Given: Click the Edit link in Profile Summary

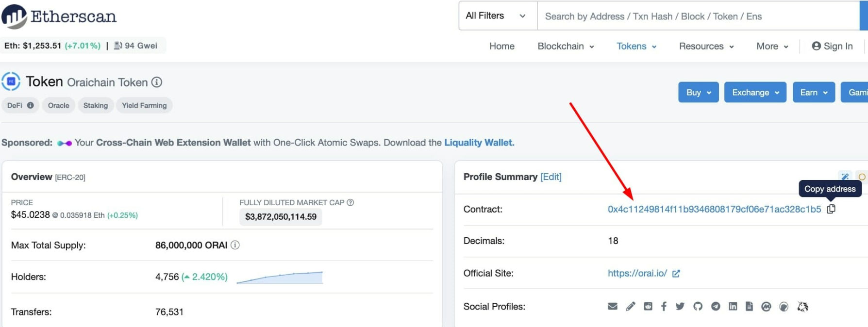Looking at the screenshot, I should click(551, 177).
